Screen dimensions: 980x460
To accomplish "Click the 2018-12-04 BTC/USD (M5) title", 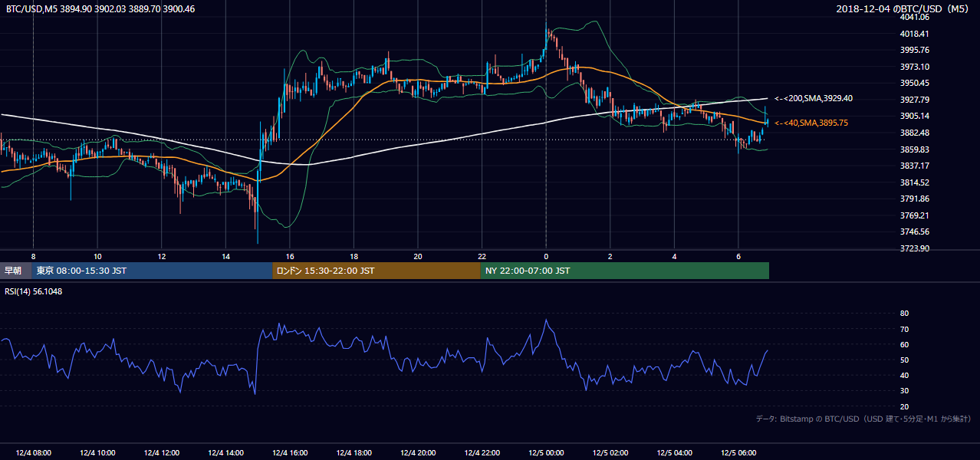I will pyautogui.click(x=904, y=8).
